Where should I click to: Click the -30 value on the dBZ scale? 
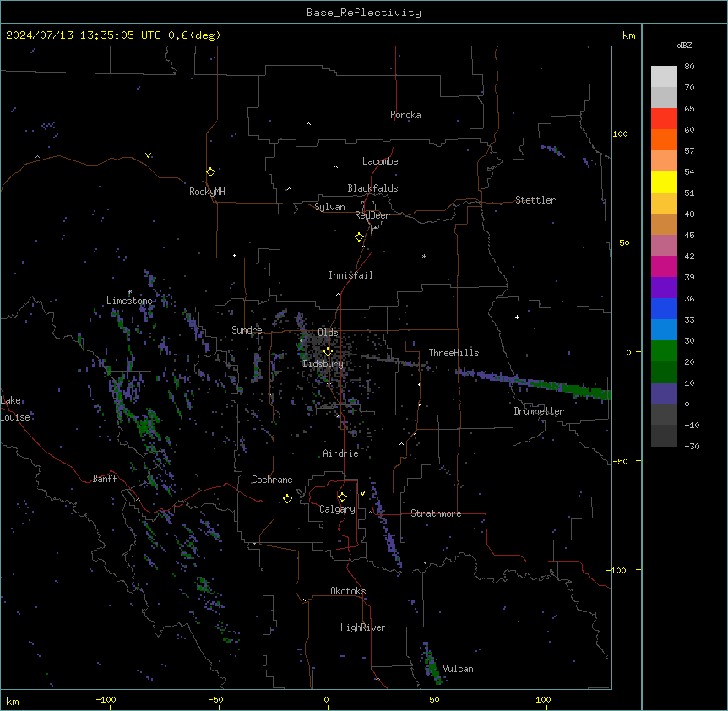pyautogui.click(x=692, y=446)
